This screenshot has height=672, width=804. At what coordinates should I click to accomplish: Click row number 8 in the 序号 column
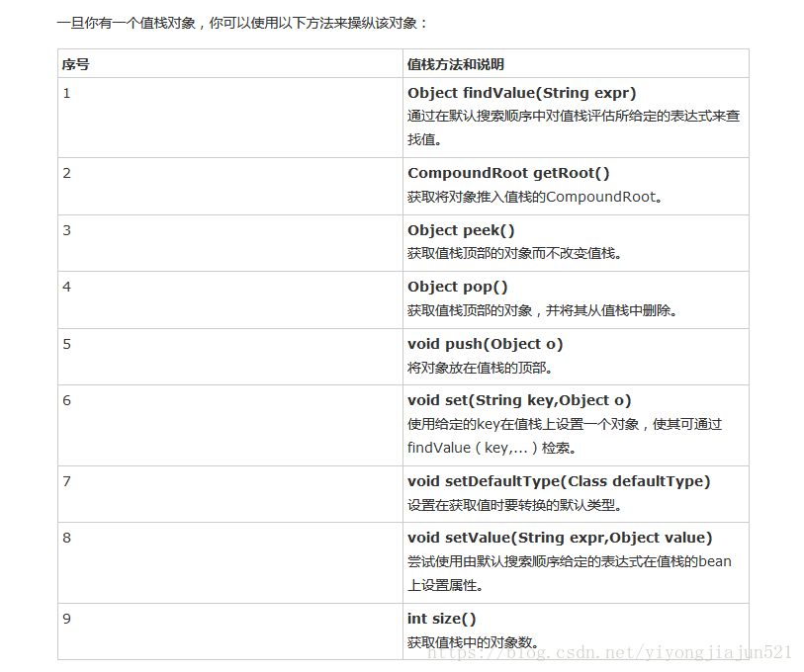tap(66, 539)
